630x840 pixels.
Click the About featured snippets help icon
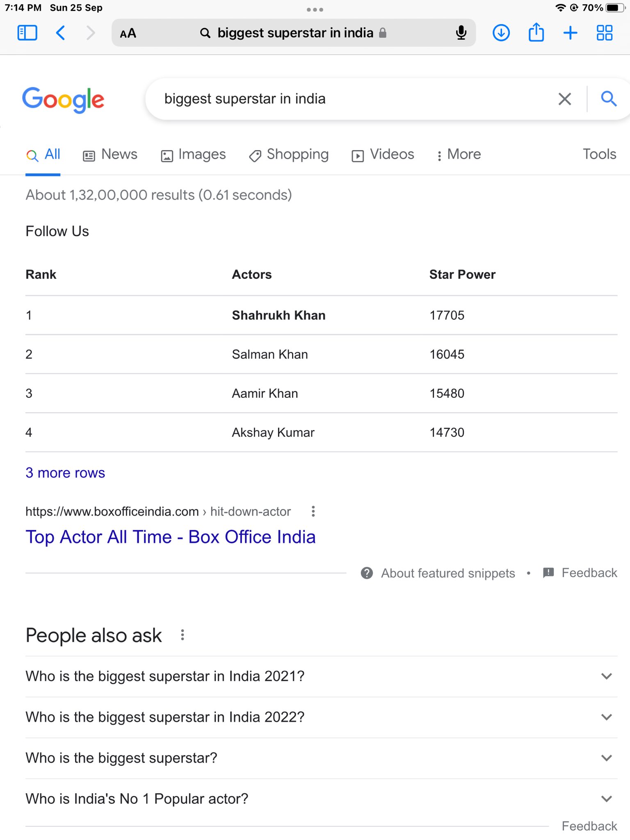(x=367, y=573)
